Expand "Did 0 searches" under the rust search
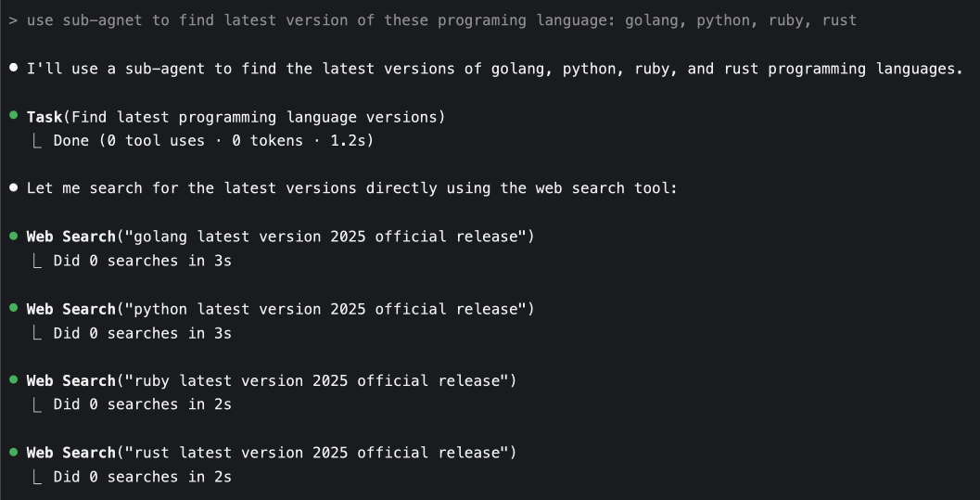The height and width of the screenshot is (500, 980). [x=142, y=477]
